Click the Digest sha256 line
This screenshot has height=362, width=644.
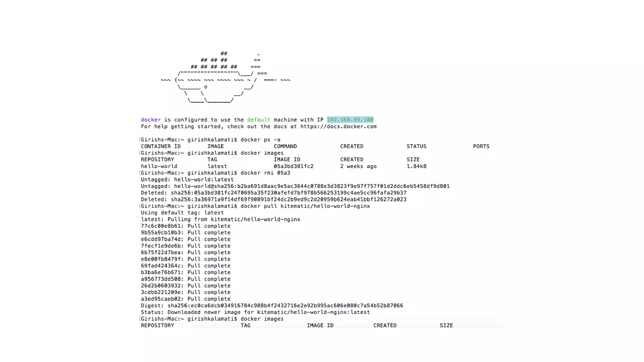(x=272, y=305)
